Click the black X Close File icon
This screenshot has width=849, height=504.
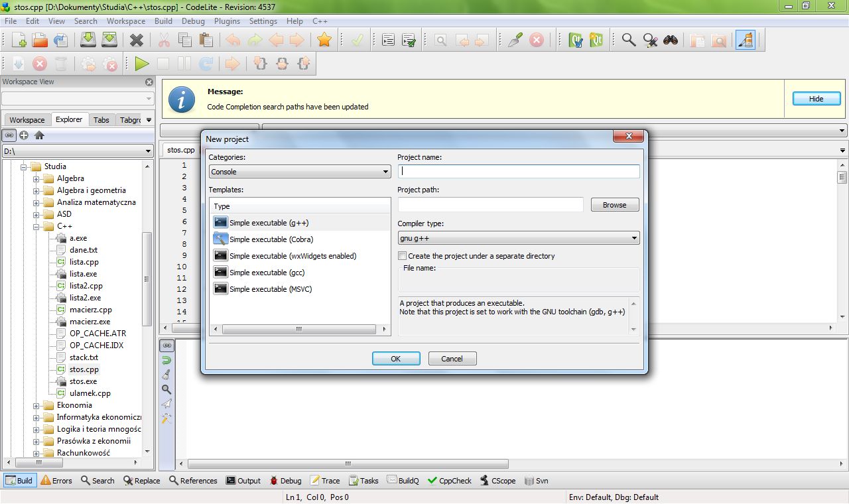coord(137,40)
